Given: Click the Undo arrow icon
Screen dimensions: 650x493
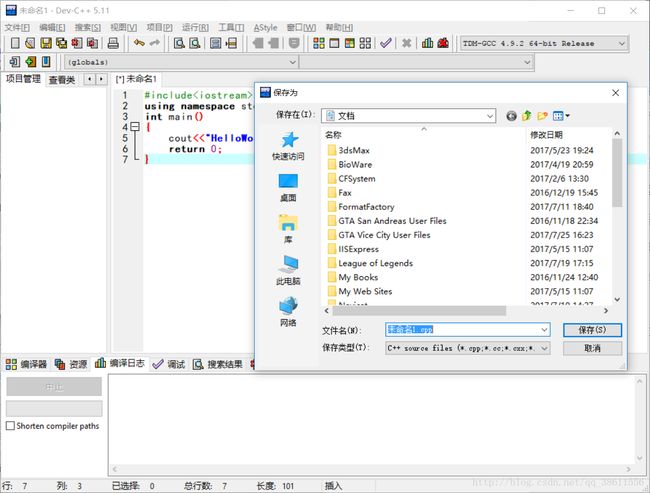Looking at the screenshot, I should tap(139, 43).
